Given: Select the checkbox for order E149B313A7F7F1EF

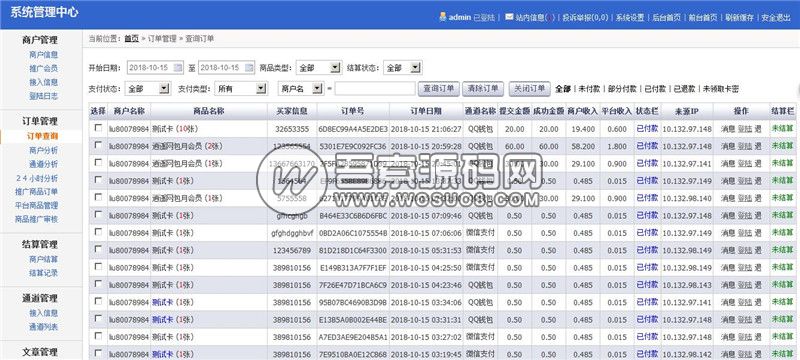Looking at the screenshot, I should (x=98, y=267).
